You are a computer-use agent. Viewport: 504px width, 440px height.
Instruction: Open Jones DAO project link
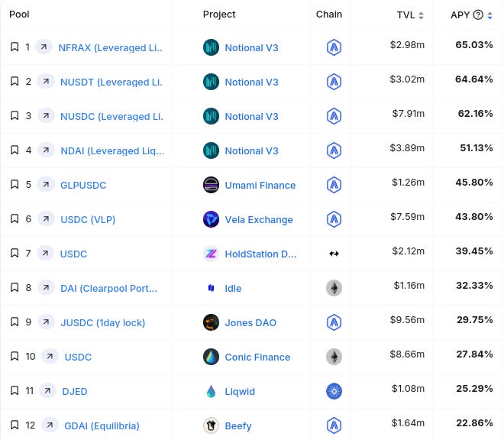pos(250,322)
